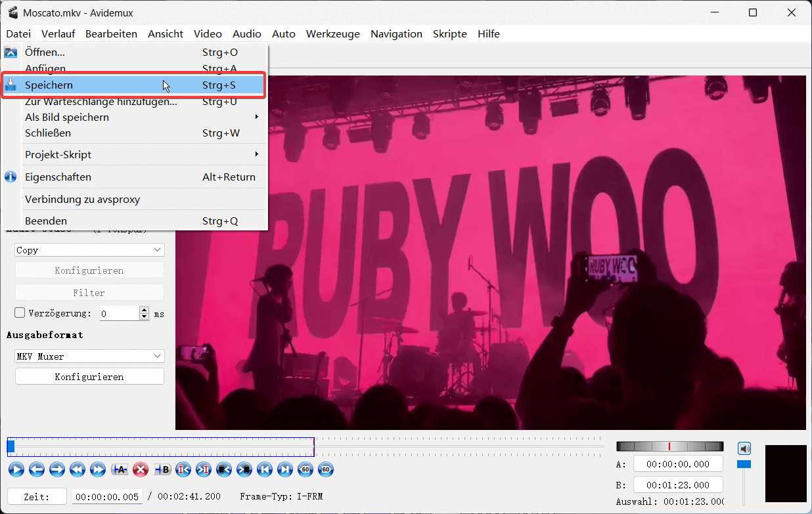Select Zur Warteschlange hinzufügen menu entry
The image size is (812, 514).
[x=135, y=102]
